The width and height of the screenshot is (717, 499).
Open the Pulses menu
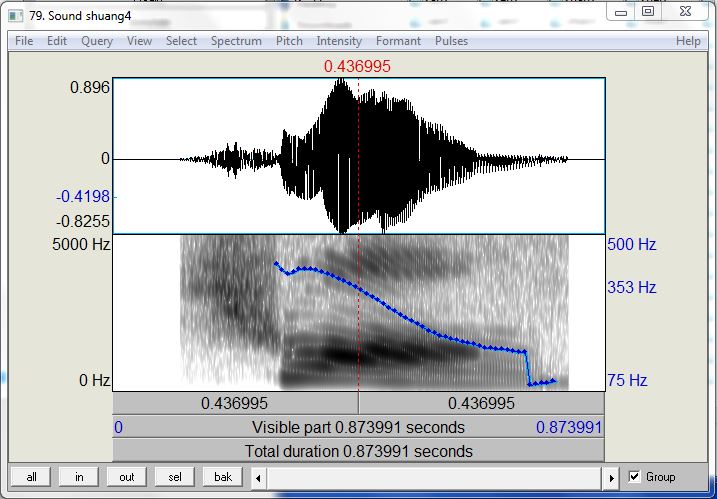tap(451, 41)
